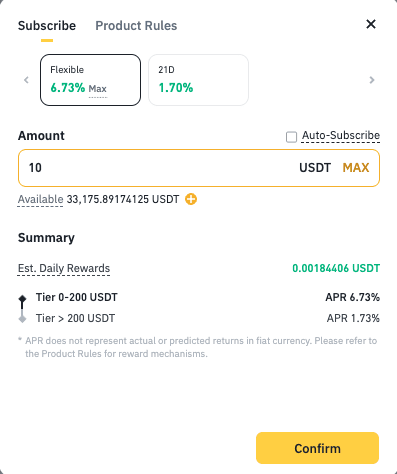Select the 21D 1.70% duration option
The width and height of the screenshot is (397, 474).
(198, 80)
